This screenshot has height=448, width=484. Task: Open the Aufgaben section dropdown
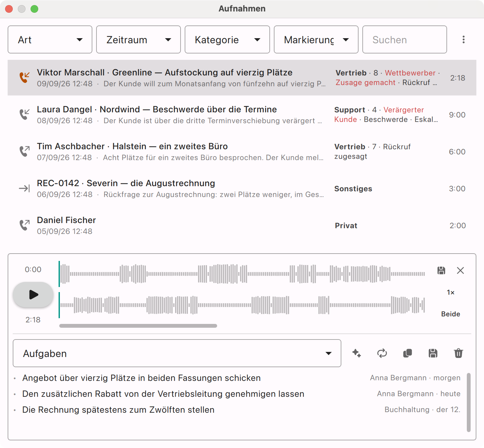[x=177, y=353]
